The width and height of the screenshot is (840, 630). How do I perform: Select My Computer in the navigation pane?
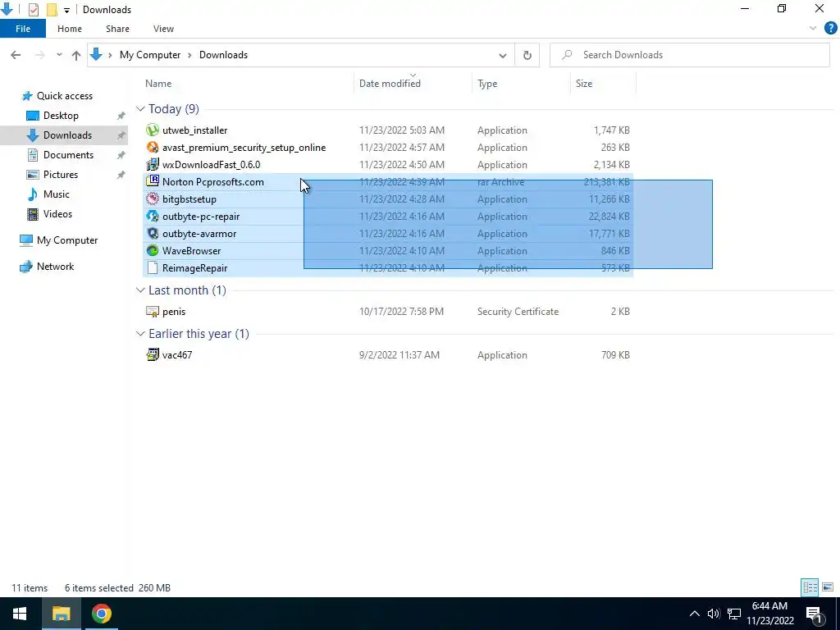(x=67, y=240)
